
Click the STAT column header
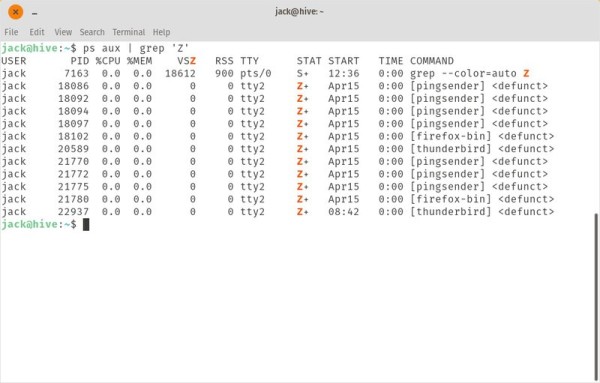(x=309, y=61)
